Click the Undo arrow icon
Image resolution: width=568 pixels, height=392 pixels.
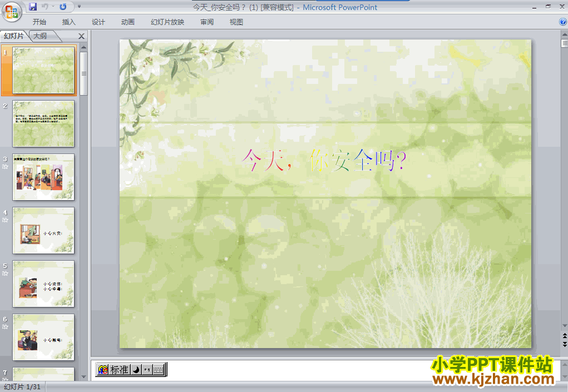pos(45,7)
